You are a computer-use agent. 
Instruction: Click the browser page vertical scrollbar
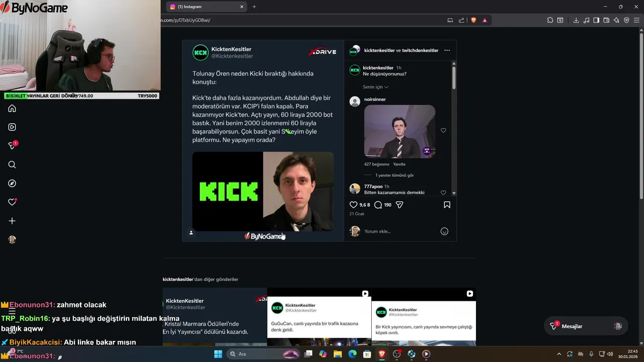pos(641,116)
